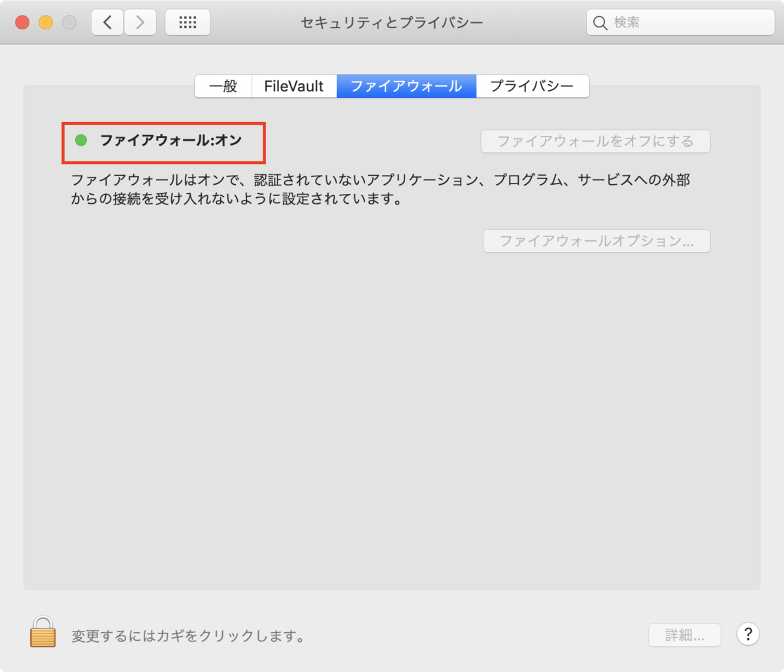Screen dimensions: 784x672
Task: Click the green firewall status indicator
Action: pos(81,138)
